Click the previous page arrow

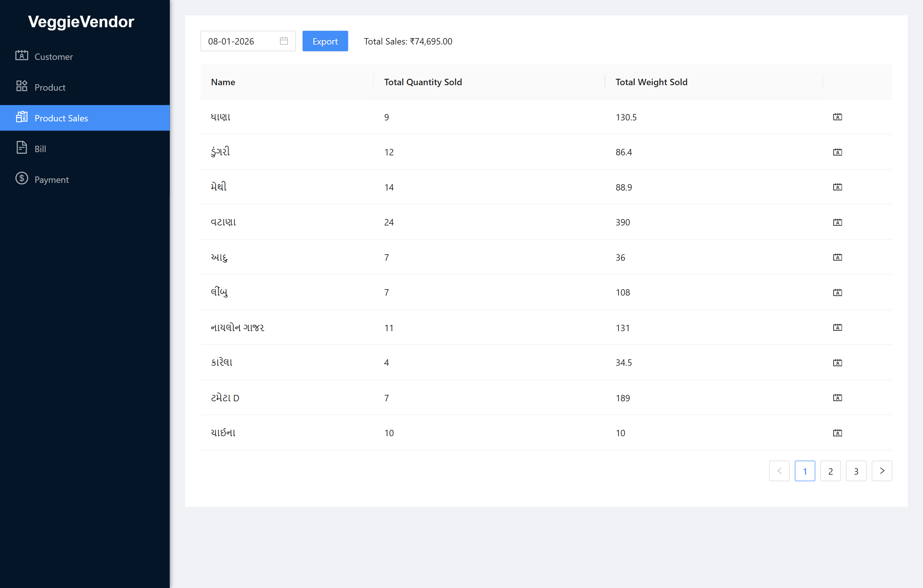[x=779, y=471]
